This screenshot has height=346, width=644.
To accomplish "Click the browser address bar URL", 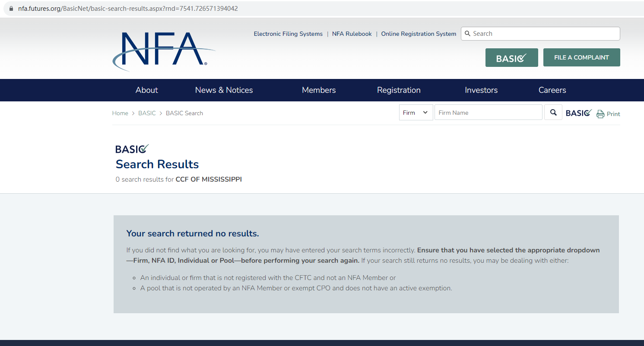I will [128, 9].
